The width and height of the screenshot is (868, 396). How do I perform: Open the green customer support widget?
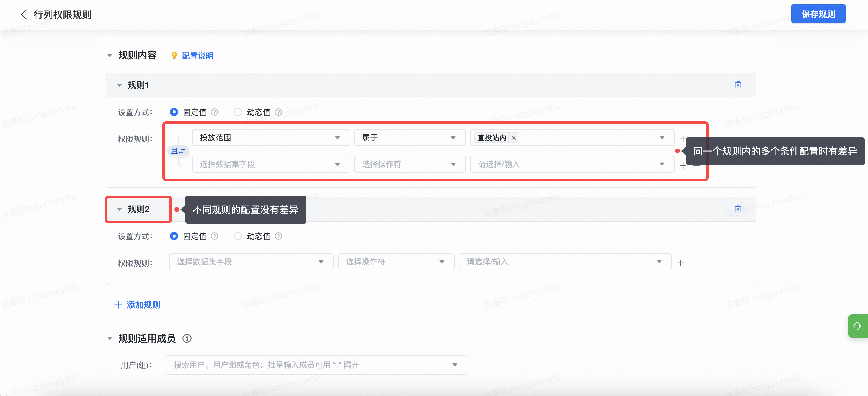857,326
